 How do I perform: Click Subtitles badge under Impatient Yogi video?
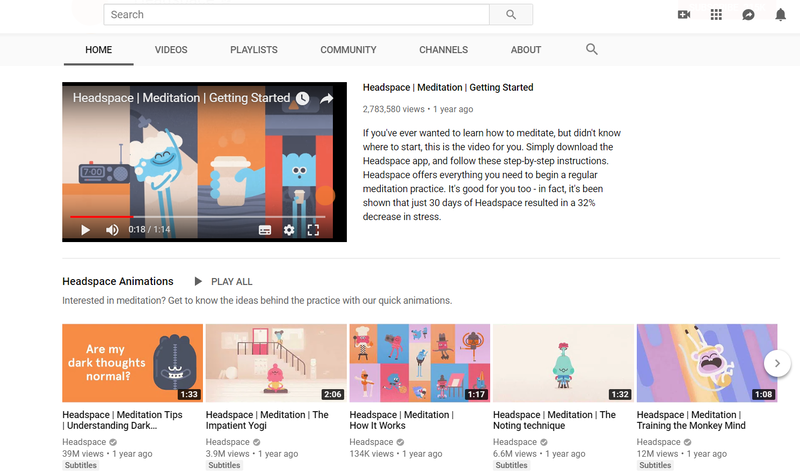(224, 465)
